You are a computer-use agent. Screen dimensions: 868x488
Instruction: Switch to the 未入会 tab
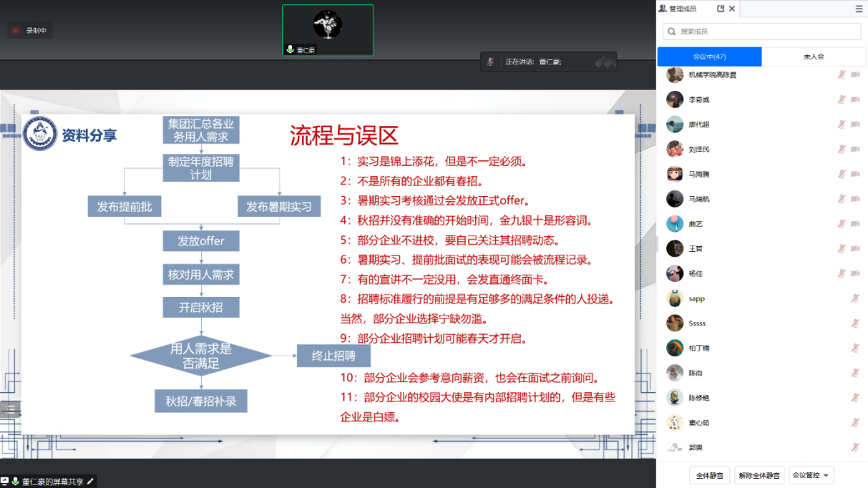click(814, 57)
